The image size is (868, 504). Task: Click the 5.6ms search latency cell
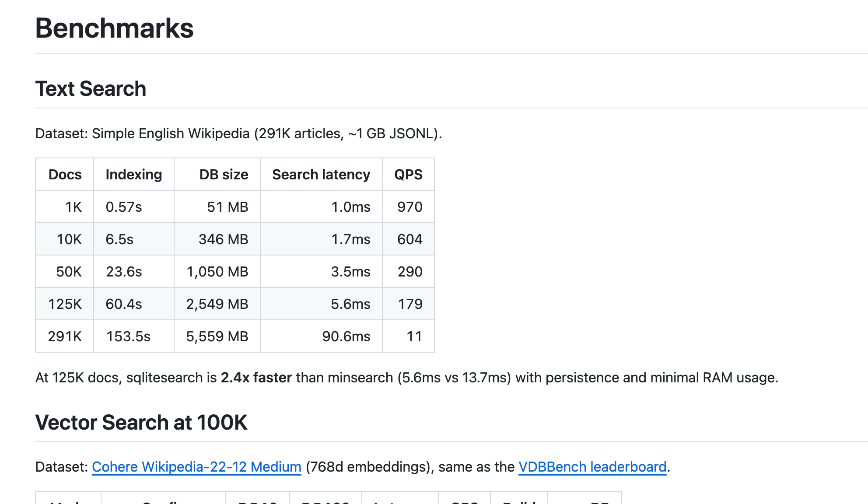[350, 304]
